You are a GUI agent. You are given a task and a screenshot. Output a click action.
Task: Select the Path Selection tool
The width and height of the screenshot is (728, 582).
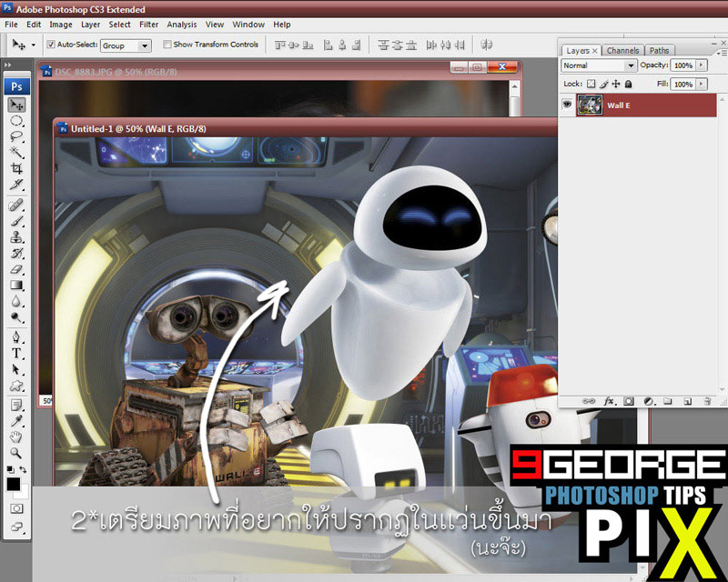click(x=16, y=369)
